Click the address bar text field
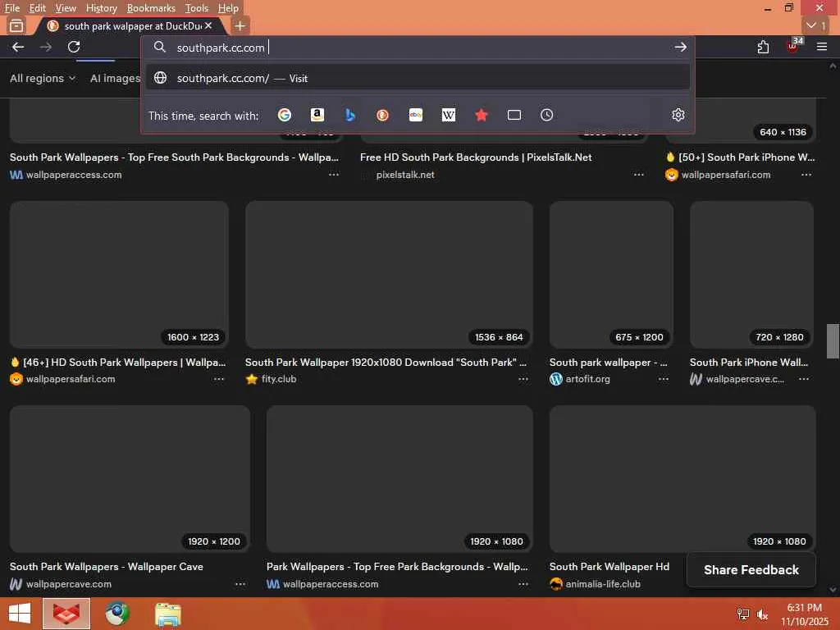 418,47
